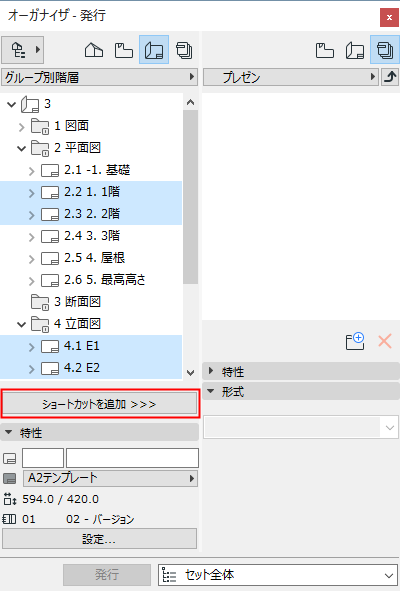The width and height of the screenshot is (400, 591).
Task: Click the layout name input field
Action: [132, 458]
